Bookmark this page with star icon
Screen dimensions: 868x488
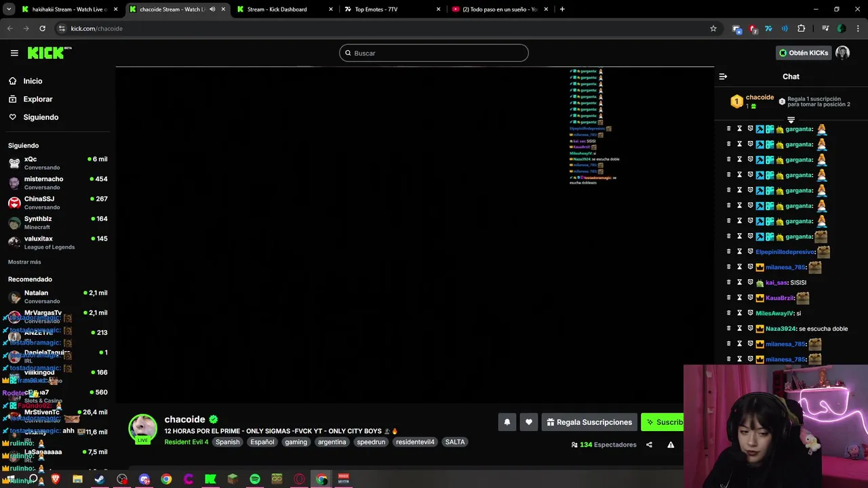pyautogui.click(x=713, y=28)
